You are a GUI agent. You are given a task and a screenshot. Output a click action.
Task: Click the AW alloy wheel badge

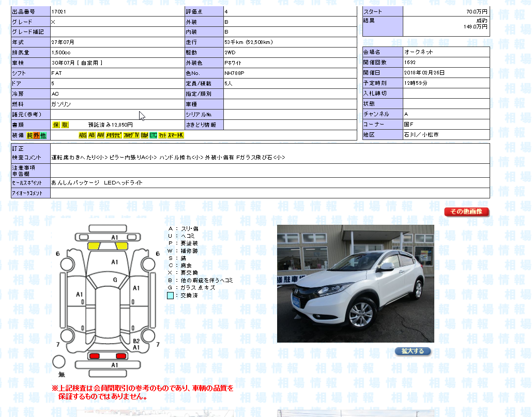100,135
